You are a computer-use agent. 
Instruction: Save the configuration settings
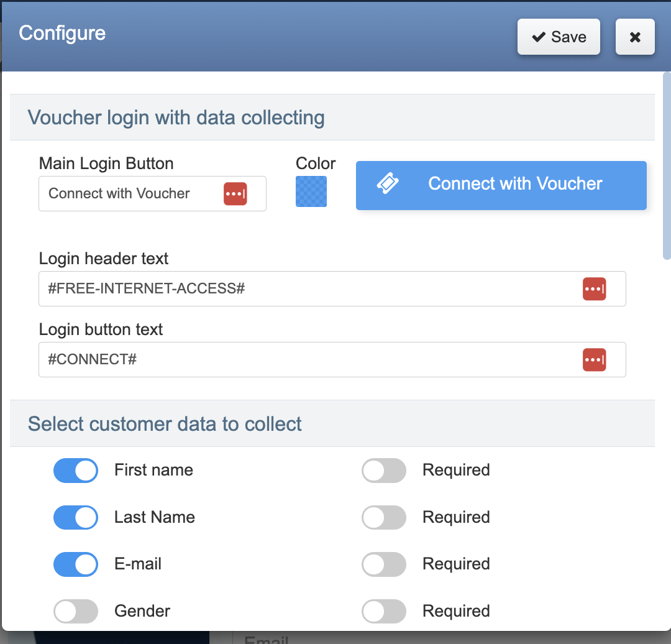click(x=559, y=37)
